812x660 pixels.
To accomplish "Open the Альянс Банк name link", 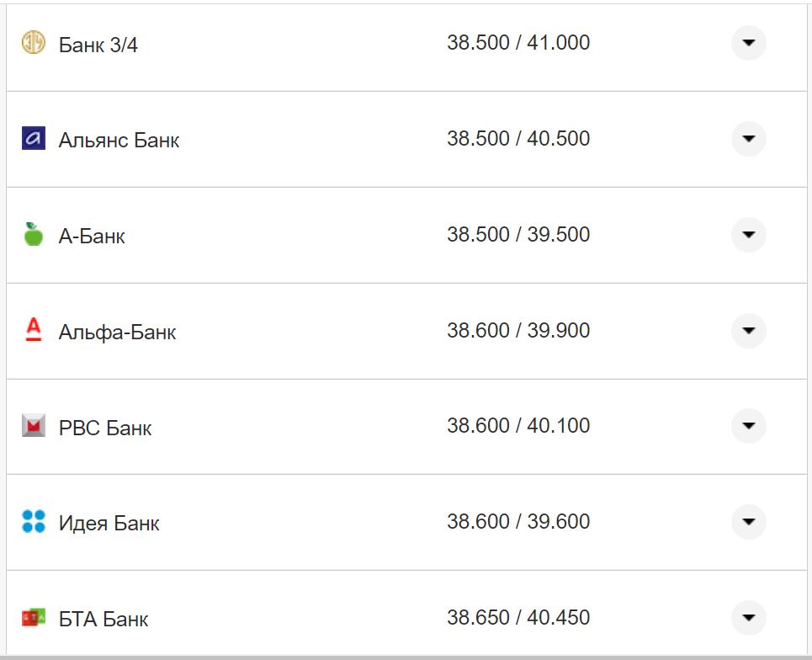I will [119, 140].
